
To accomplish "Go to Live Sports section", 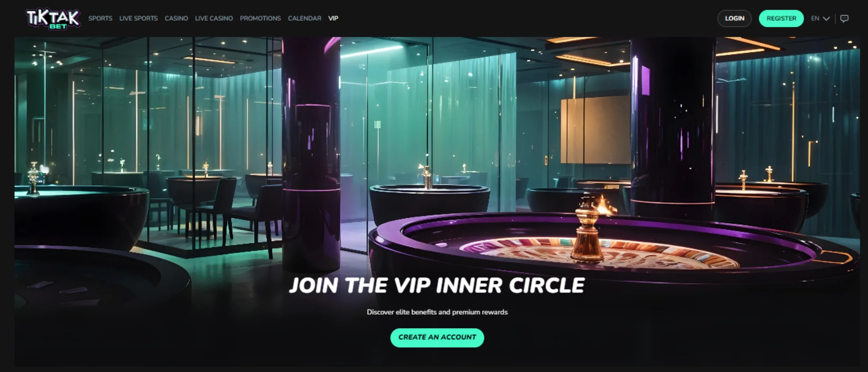I will 138,18.
